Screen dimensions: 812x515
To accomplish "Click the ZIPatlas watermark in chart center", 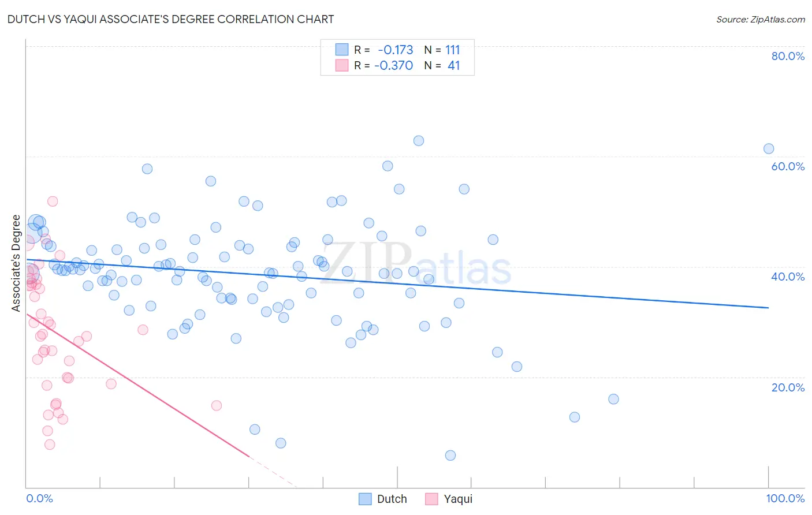I will [416, 264].
